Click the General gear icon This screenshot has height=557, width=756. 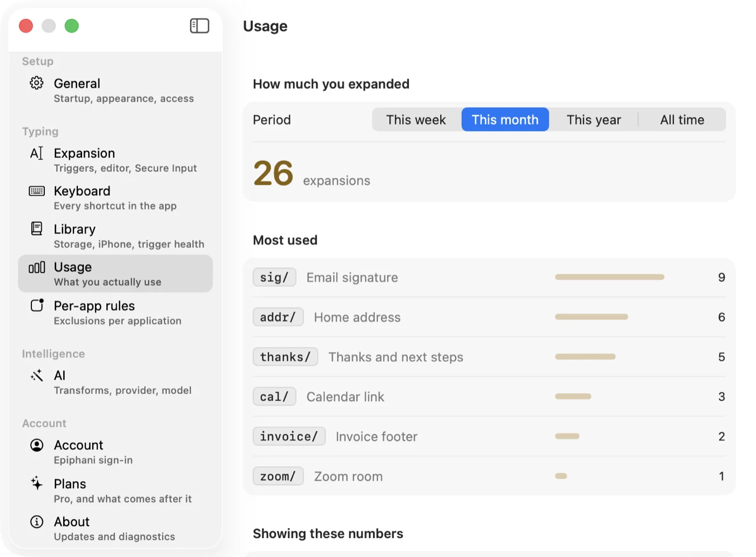click(37, 83)
